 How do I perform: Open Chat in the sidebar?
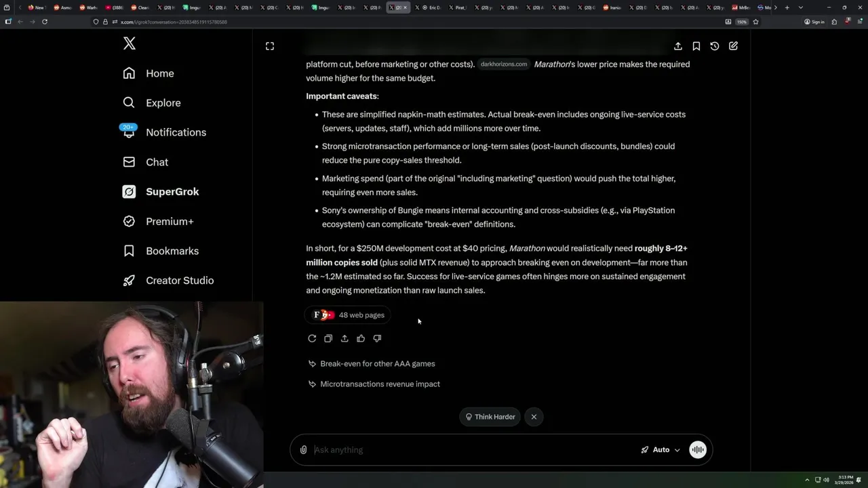[x=145, y=162]
